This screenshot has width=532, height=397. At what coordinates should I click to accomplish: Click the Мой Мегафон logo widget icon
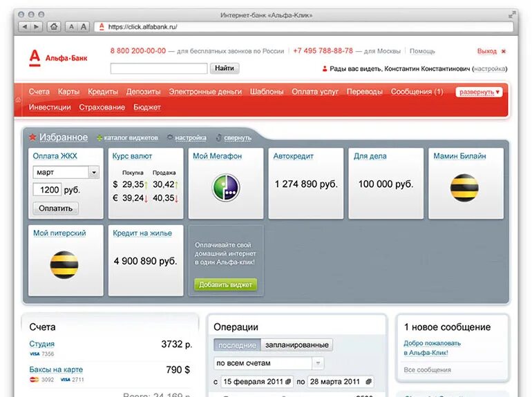pos(226,187)
